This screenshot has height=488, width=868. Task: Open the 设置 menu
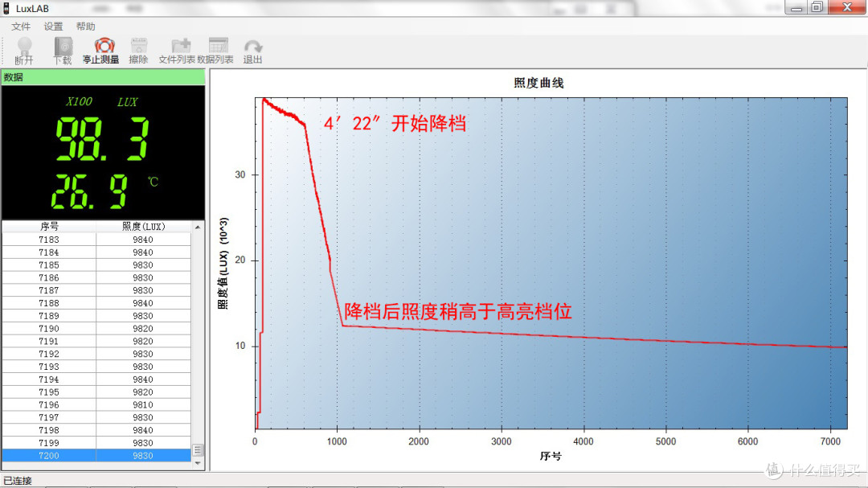[53, 27]
